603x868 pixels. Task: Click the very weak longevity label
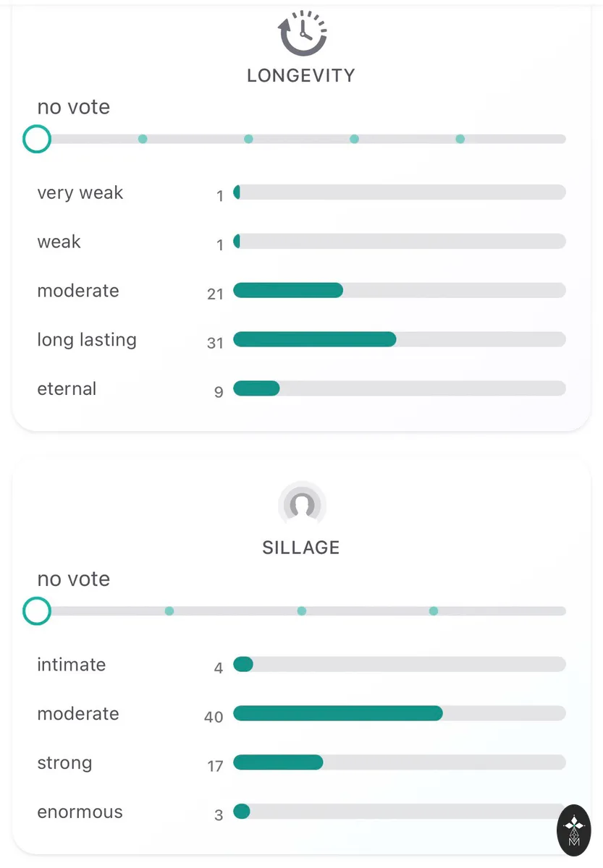point(80,193)
